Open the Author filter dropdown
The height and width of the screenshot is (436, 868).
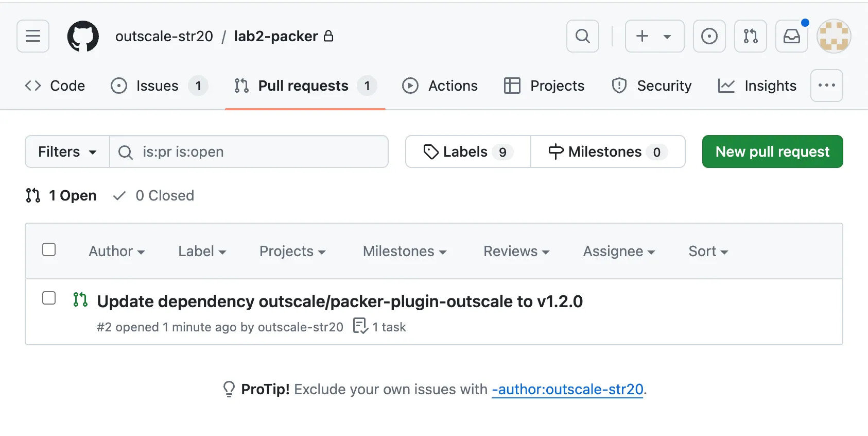pyautogui.click(x=117, y=251)
